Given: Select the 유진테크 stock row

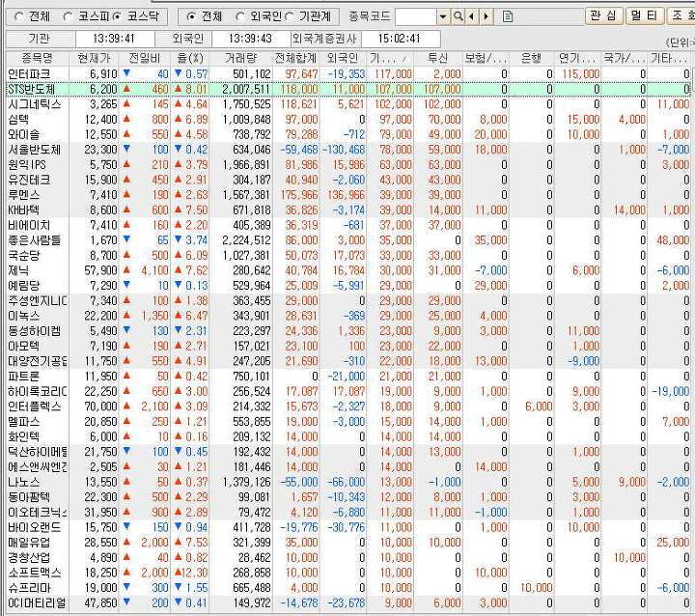Looking at the screenshot, I should pos(347,180).
